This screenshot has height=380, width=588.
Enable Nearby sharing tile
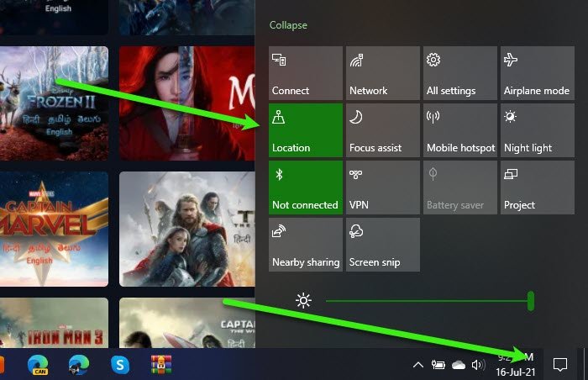[306, 245]
